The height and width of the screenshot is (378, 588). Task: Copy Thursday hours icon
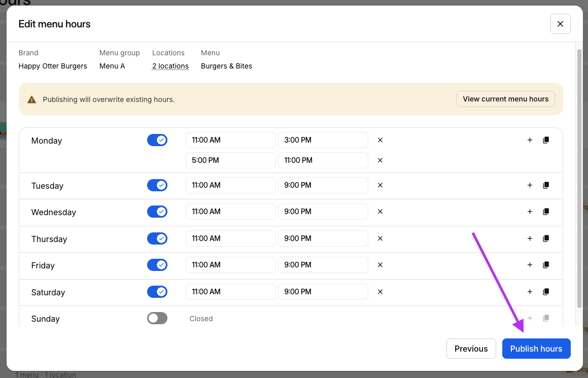click(546, 238)
